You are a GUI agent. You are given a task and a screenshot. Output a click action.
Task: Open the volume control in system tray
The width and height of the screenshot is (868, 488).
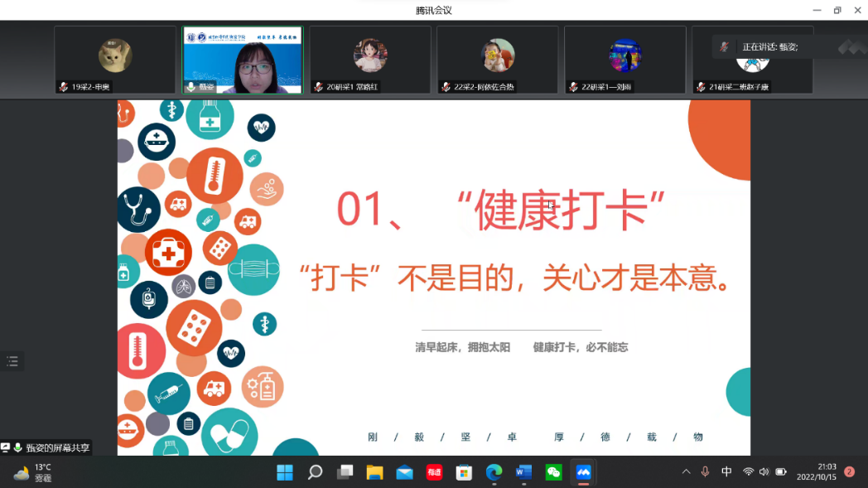tap(764, 471)
